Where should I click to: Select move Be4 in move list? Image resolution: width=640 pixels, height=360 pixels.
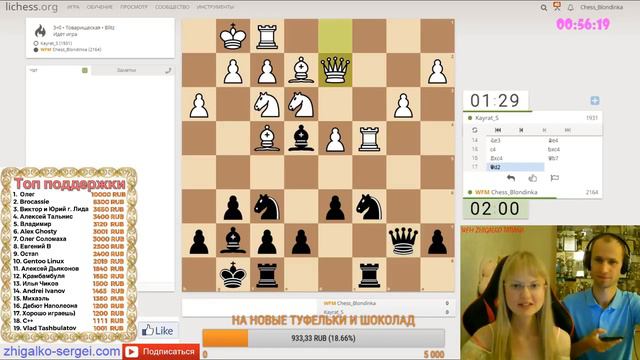pos(573,140)
